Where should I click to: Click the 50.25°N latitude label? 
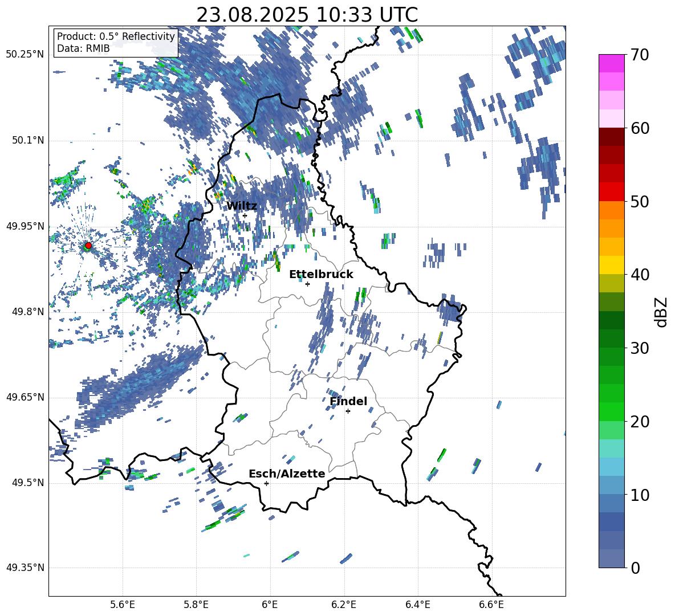pyautogui.click(x=25, y=55)
